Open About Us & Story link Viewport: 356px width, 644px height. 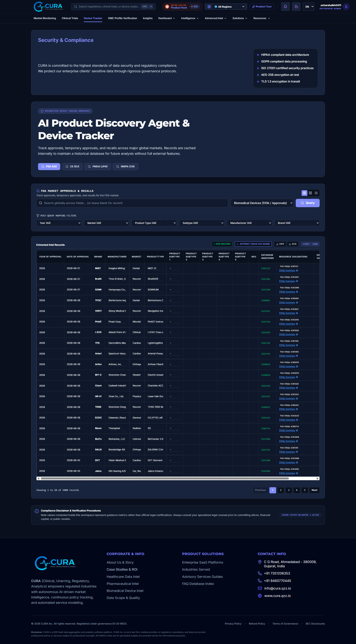[120, 562]
